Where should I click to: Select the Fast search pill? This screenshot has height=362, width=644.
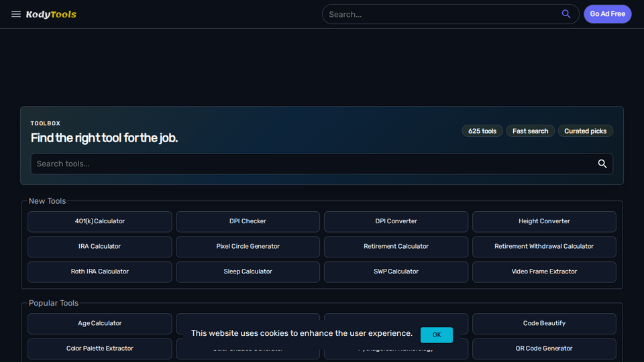tap(530, 131)
